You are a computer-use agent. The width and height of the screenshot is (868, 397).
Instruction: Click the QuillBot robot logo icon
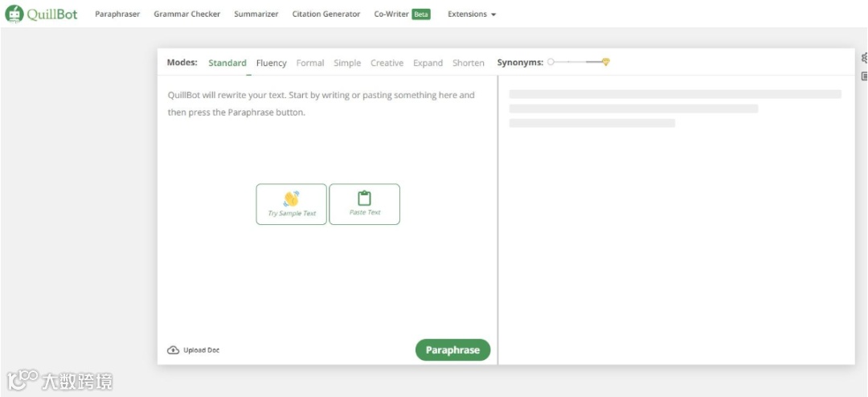point(14,14)
